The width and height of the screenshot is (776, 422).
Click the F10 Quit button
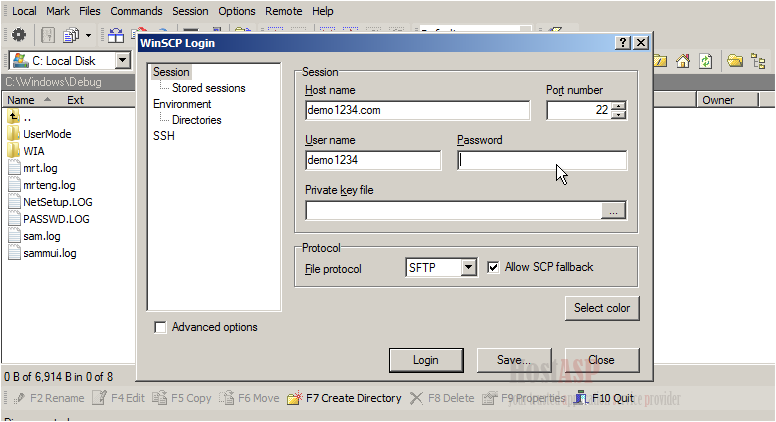[x=604, y=398]
